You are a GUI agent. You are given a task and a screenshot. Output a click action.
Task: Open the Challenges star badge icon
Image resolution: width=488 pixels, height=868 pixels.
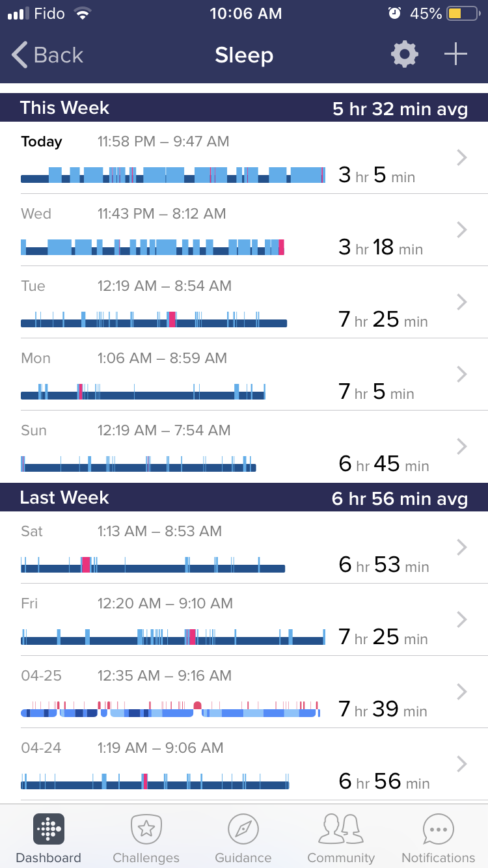point(146,829)
